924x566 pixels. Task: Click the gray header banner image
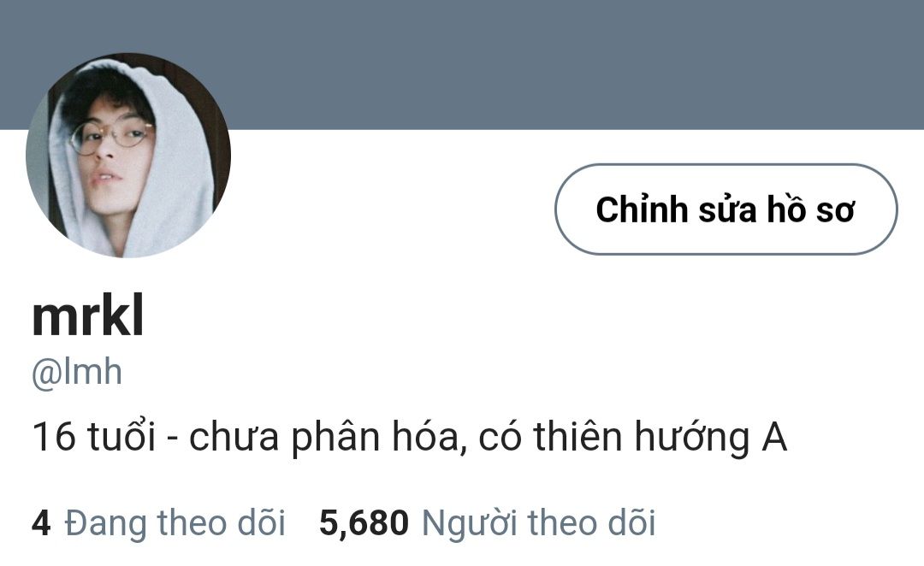(x=462, y=65)
